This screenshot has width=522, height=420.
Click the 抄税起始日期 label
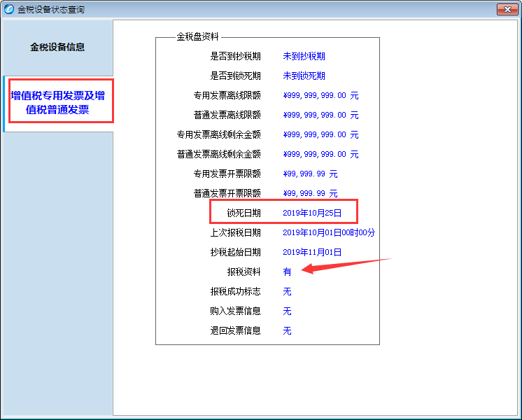(235, 253)
